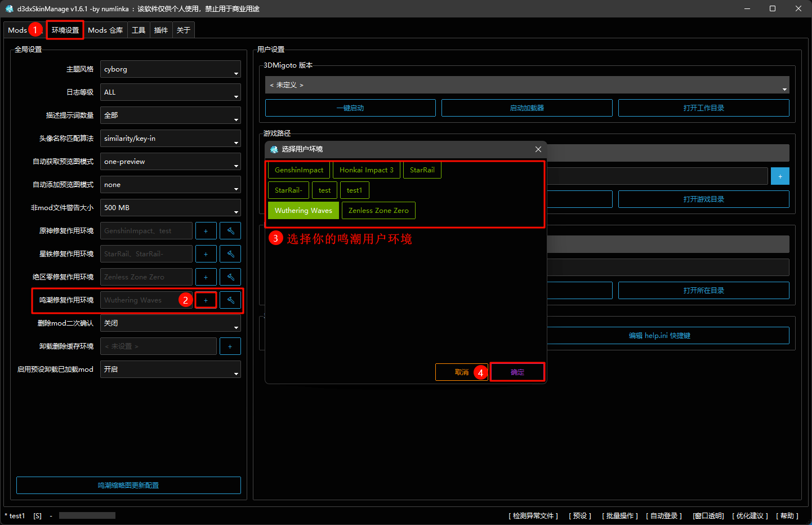The height and width of the screenshot is (525, 812).
Task: Add environment for 星铁修复作用环境 row
Action: coord(206,254)
